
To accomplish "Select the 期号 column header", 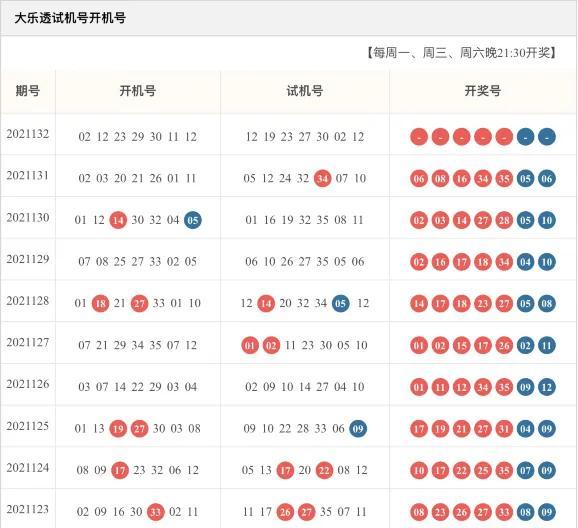I will (x=28, y=91).
